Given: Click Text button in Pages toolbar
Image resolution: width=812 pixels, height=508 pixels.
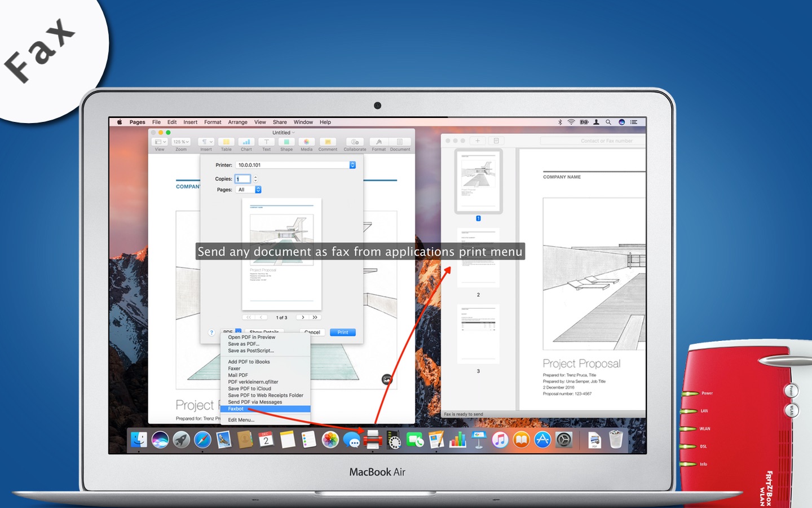Looking at the screenshot, I should coord(266,144).
